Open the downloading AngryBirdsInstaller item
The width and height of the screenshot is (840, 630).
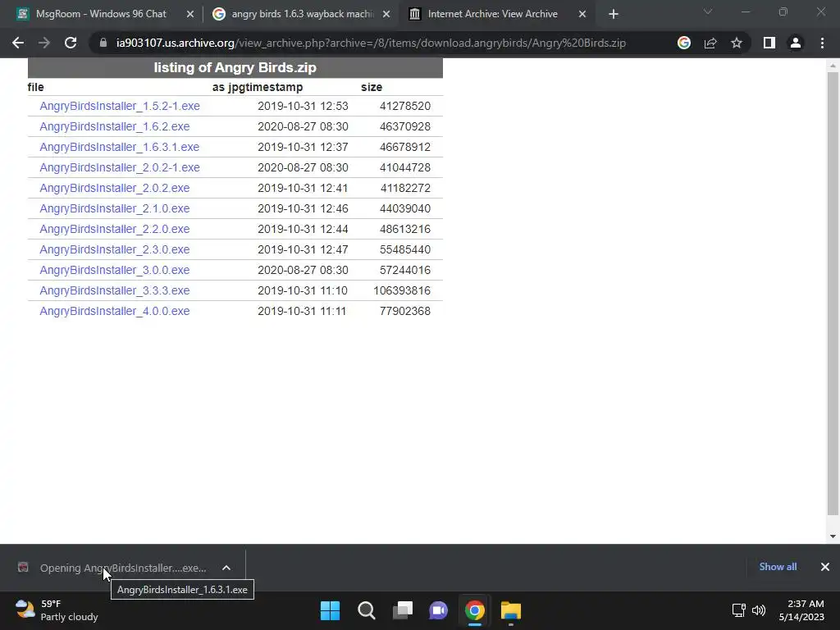[x=123, y=568]
